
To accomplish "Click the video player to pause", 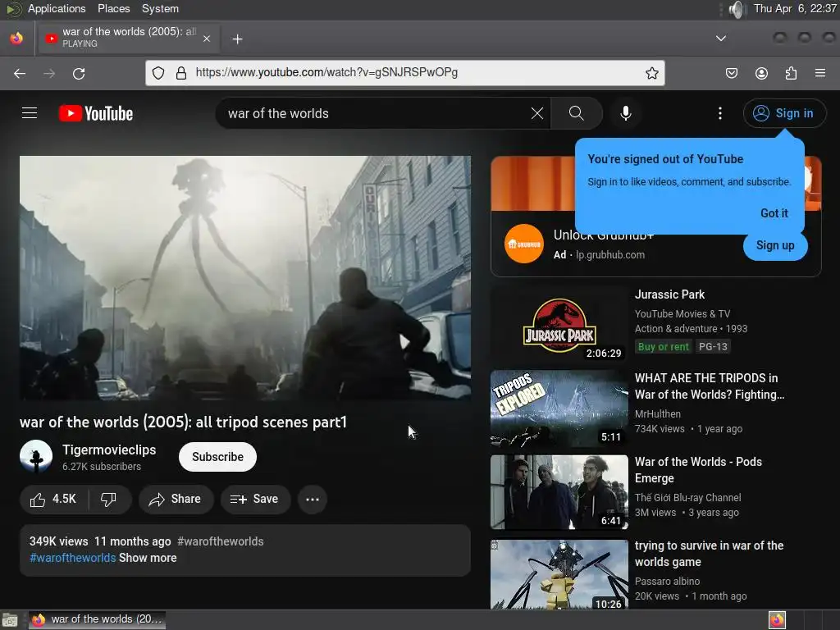I will (245, 277).
